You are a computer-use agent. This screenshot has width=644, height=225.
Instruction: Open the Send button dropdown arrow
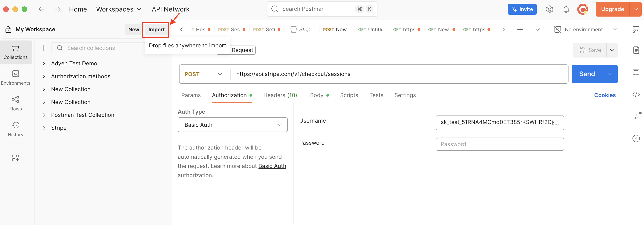610,74
